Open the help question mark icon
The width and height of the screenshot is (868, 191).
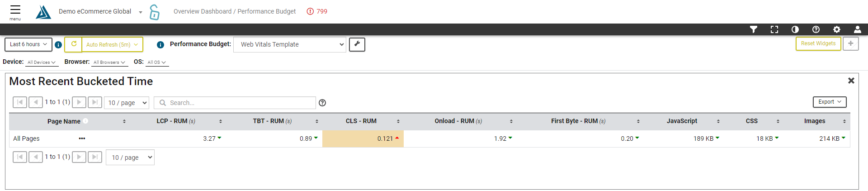coord(816,29)
